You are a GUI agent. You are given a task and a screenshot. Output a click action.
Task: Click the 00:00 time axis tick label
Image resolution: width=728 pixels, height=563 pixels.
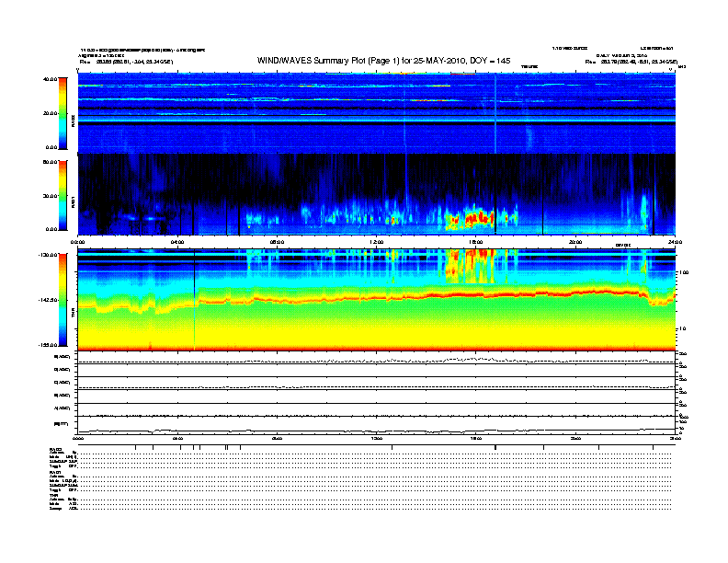click(x=78, y=242)
